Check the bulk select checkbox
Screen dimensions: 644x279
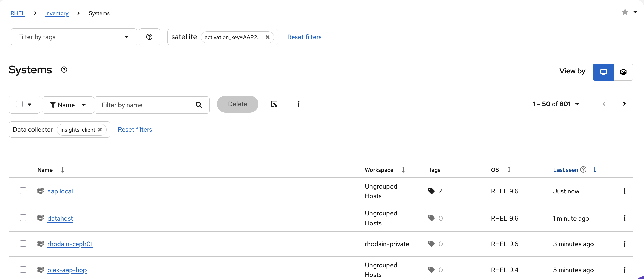(20, 104)
